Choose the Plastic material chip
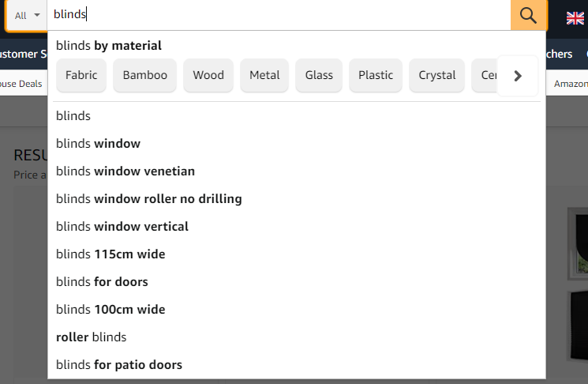Viewport: 588px width, 384px height. 376,75
